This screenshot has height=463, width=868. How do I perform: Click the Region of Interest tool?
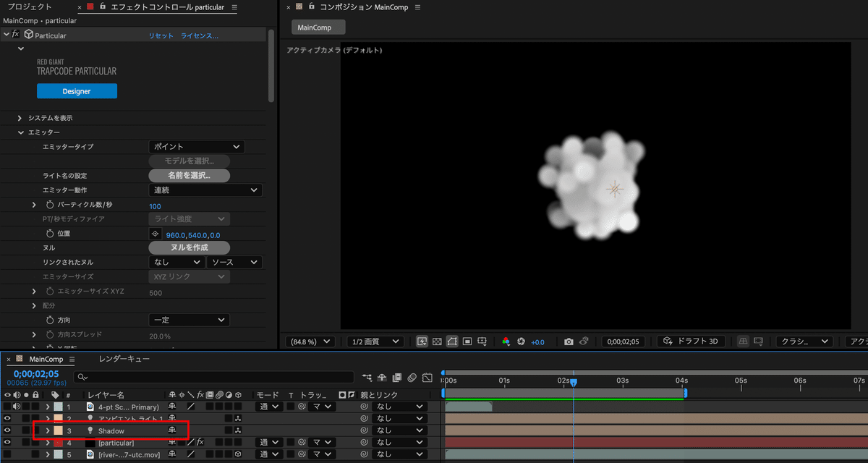coord(467,341)
